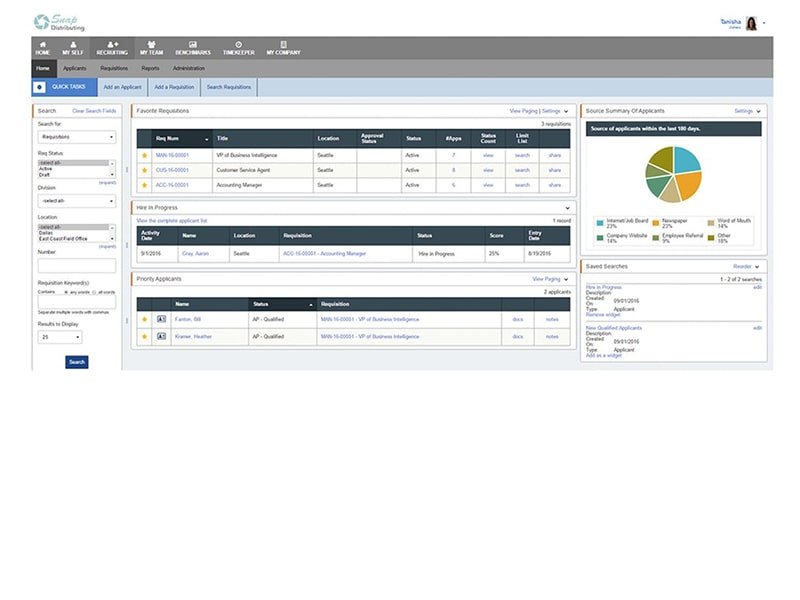Open the Reports sub-tab
The width and height of the screenshot is (800, 600).
tap(150, 68)
